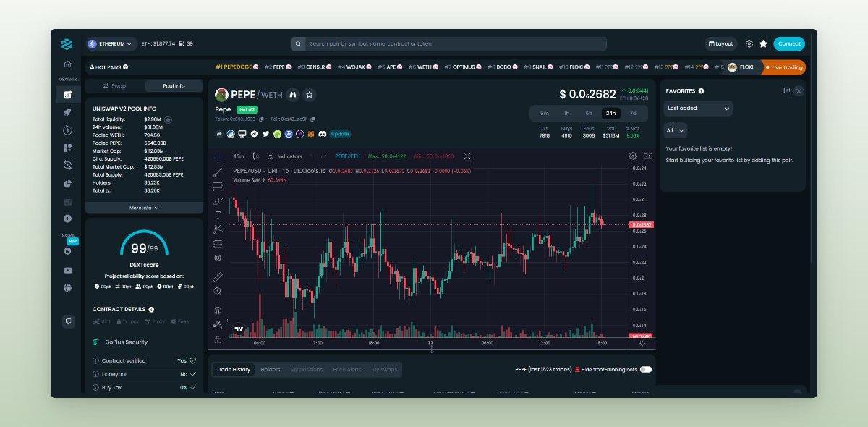Viewport: 868px width, 427px height.
Task: Click the Live Trading button
Action: click(783, 67)
